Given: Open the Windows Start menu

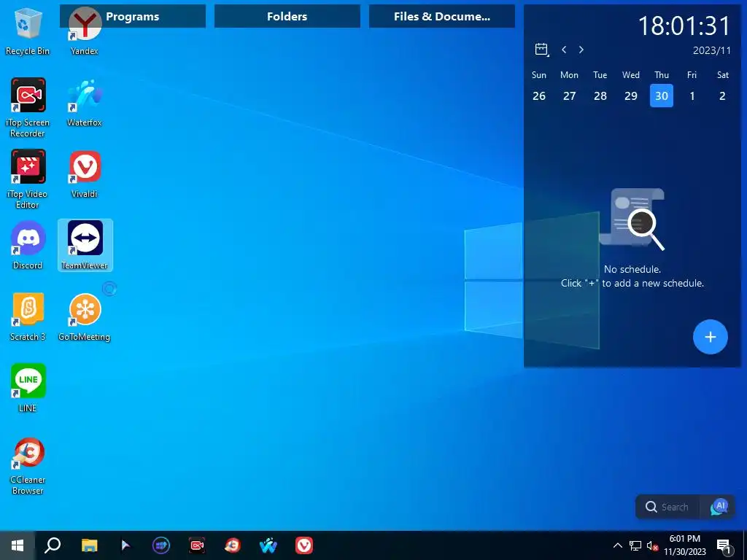Looking at the screenshot, I should (18, 545).
